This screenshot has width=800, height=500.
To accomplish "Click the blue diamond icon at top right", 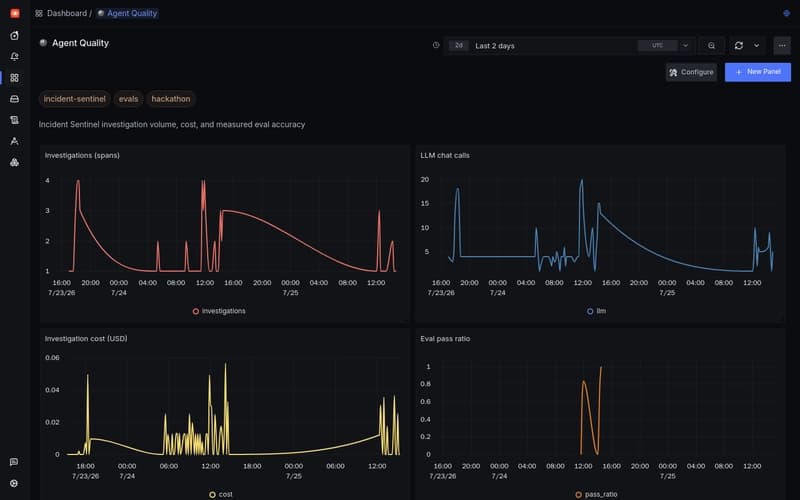I will 786,13.
